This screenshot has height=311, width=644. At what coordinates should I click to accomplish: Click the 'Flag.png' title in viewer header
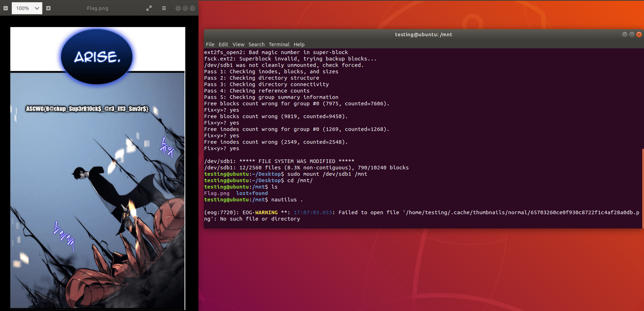pyautogui.click(x=97, y=8)
